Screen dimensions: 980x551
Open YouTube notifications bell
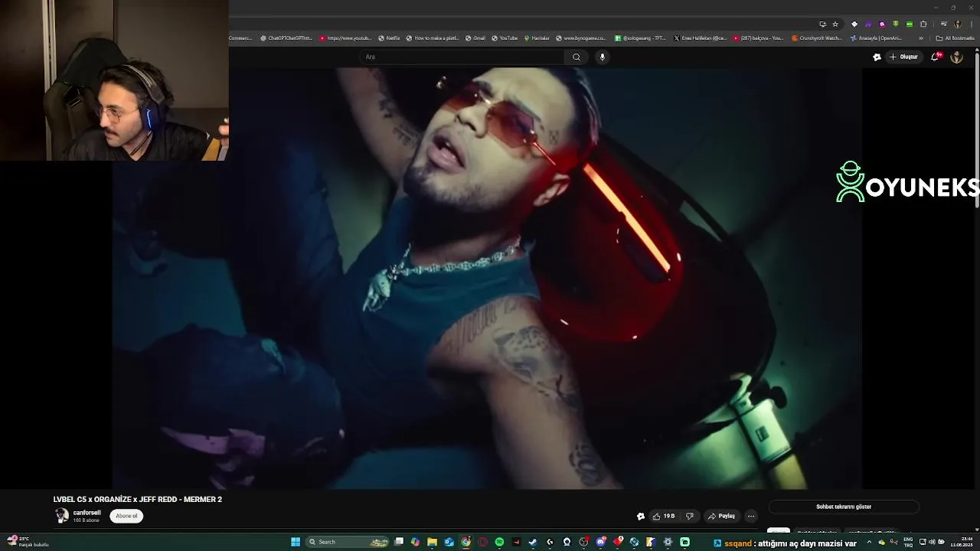[x=936, y=57]
